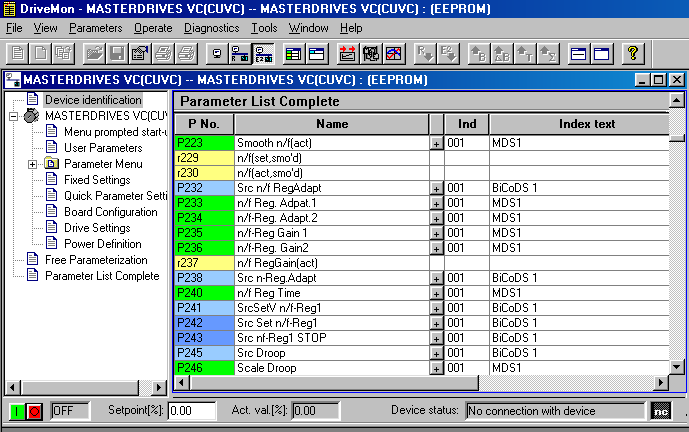Click the properties sheet with arrow toolbar icon
689x432 pixels.
(141, 54)
